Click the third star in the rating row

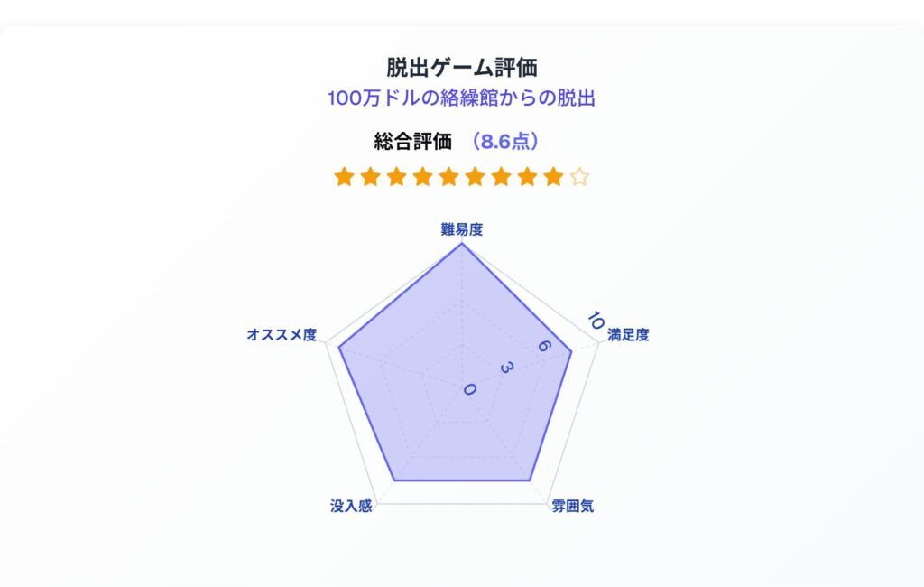[x=397, y=176]
